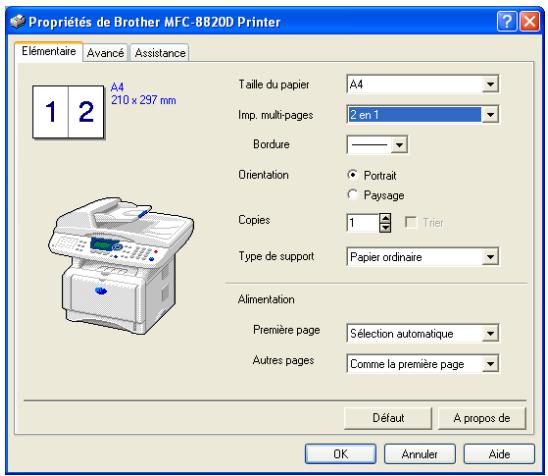Open the Taille du papier dropdown
548x476 pixels.
click(423, 84)
